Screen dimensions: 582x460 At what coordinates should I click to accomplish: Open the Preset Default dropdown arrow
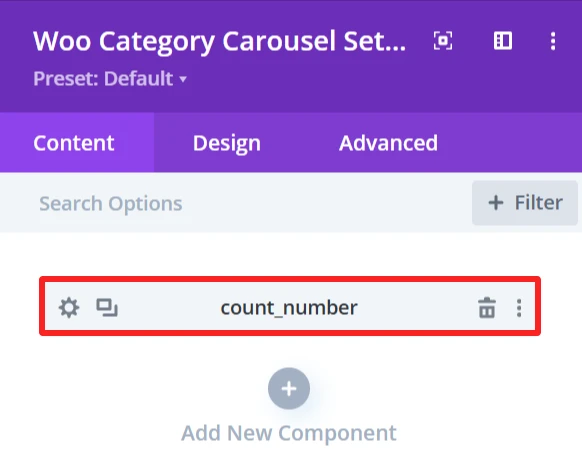tap(183, 79)
